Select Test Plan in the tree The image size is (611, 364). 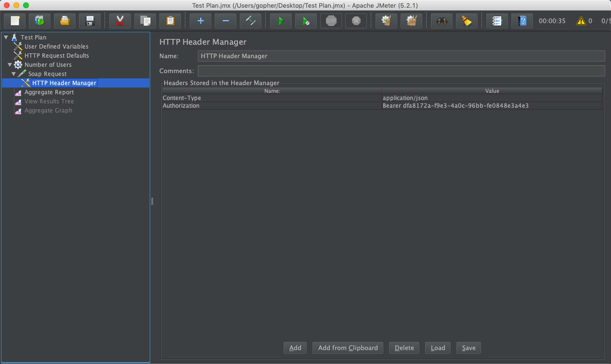pos(34,37)
